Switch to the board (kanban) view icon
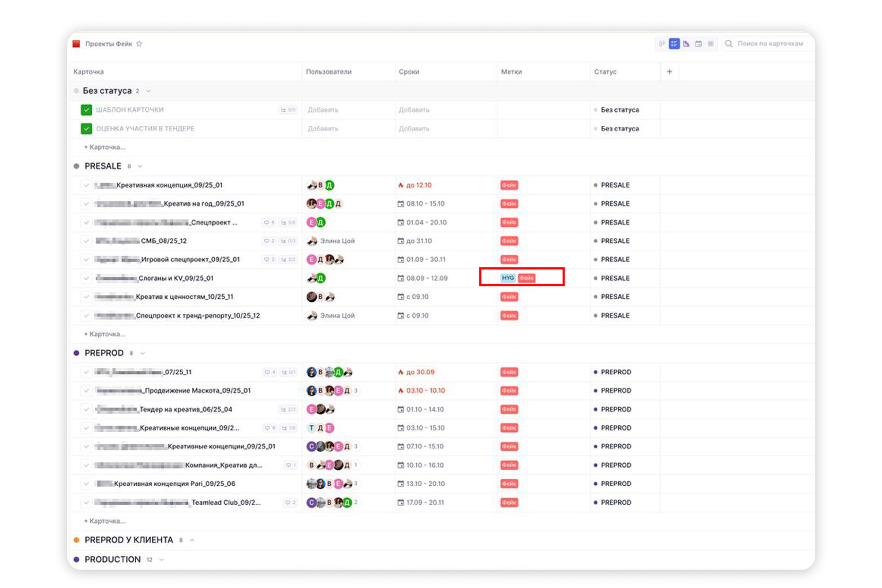The height and width of the screenshot is (588, 882). 661,44
